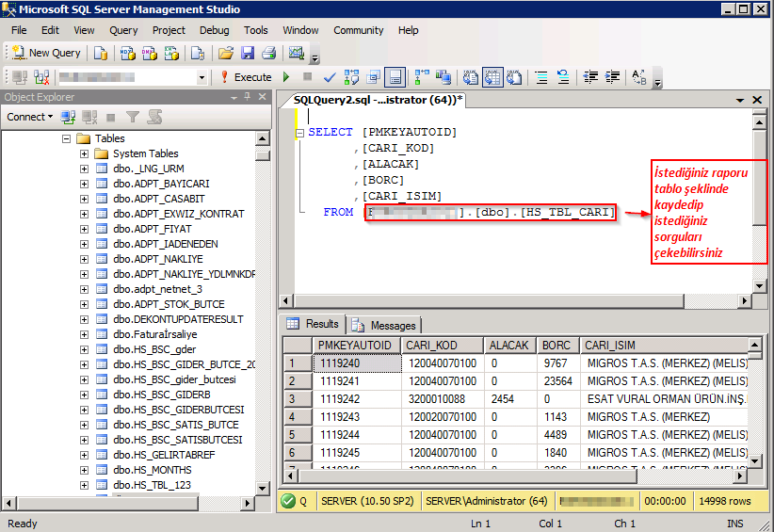Execute the current query
This screenshot has width=774, height=532.
point(246,77)
